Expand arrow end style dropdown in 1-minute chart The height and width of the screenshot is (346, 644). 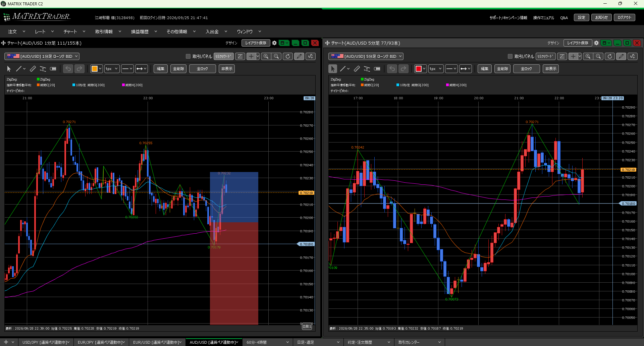(142, 69)
